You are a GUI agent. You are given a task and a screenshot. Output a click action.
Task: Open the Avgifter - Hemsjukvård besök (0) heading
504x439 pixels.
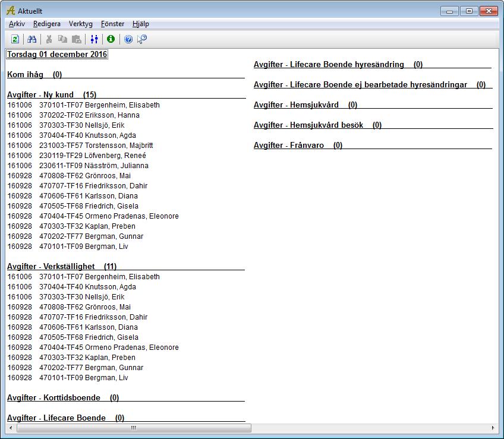pos(317,125)
